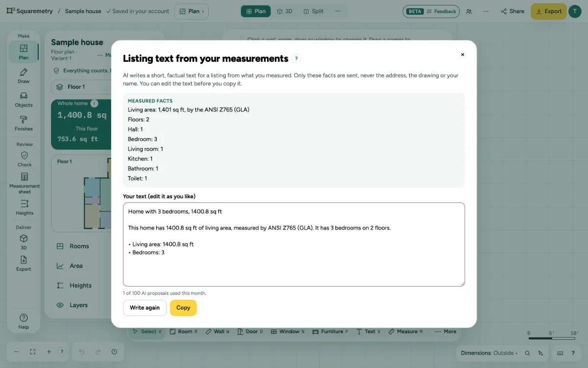Open the Measurement sheet

(24, 183)
